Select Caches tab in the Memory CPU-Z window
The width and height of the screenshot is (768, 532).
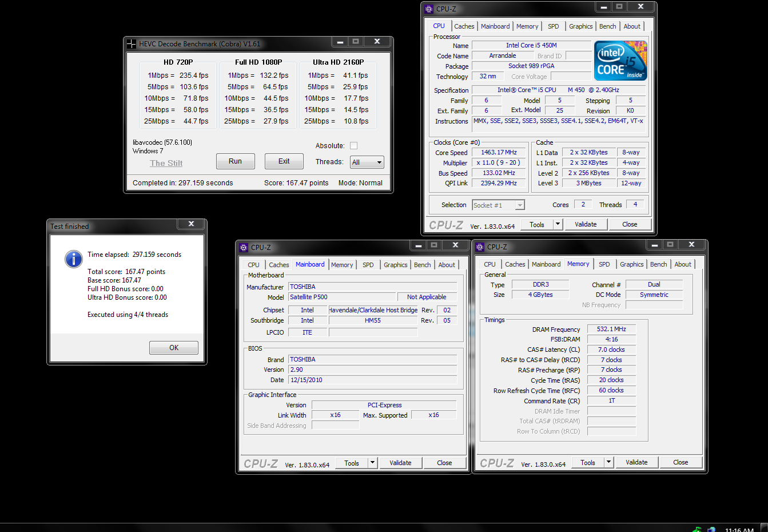point(515,264)
